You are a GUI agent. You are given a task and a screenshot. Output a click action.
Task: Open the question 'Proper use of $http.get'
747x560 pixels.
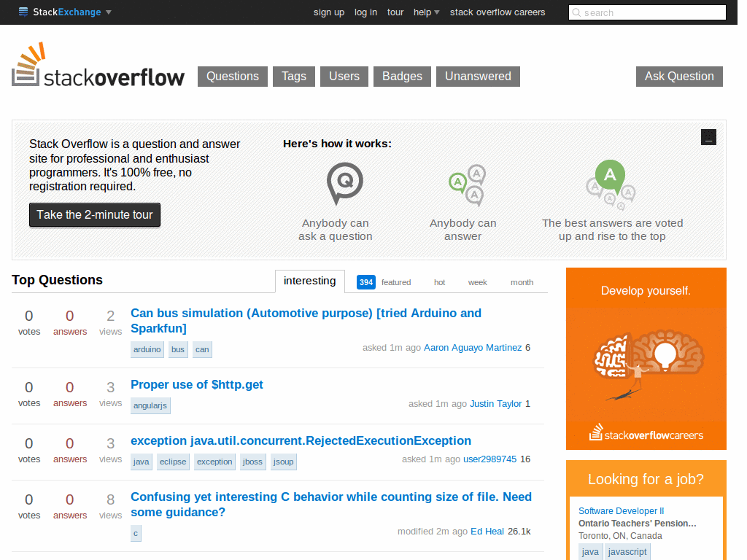click(196, 384)
